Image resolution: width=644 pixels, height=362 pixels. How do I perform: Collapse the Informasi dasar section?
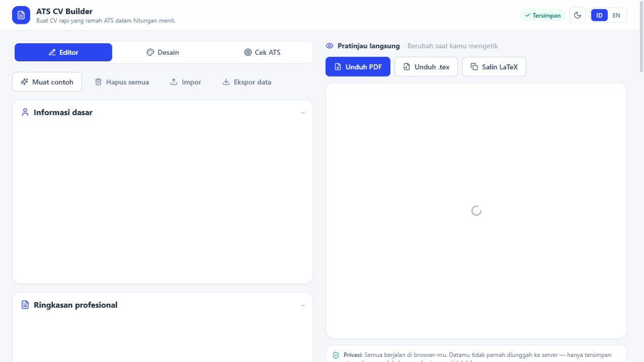pyautogui.click(x=303, y=113)
